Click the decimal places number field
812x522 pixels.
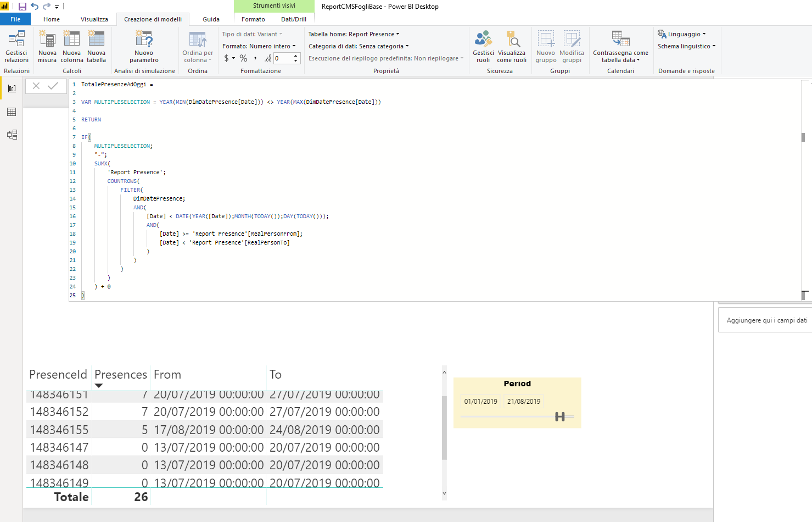pyautogui.click(x=283, y=58)
